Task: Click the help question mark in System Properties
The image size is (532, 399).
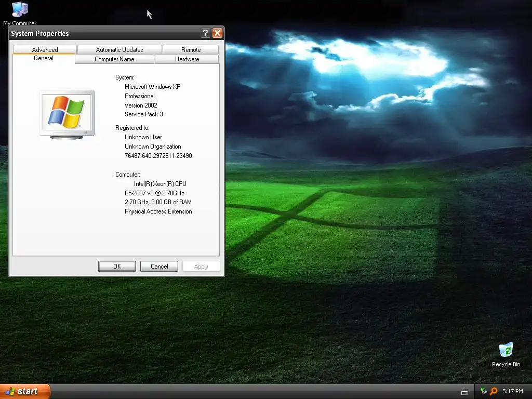Action: tap(205, 33)
